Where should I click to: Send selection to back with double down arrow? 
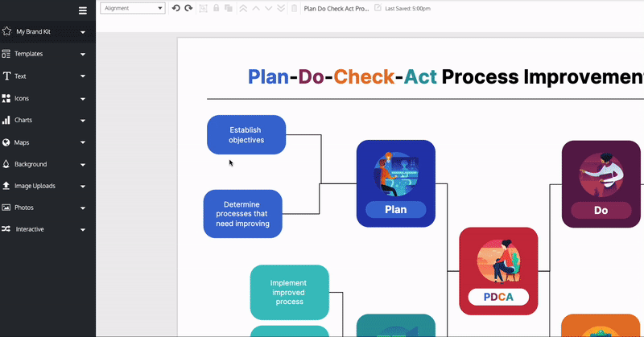pyautogui.click(x=281, y=8)
